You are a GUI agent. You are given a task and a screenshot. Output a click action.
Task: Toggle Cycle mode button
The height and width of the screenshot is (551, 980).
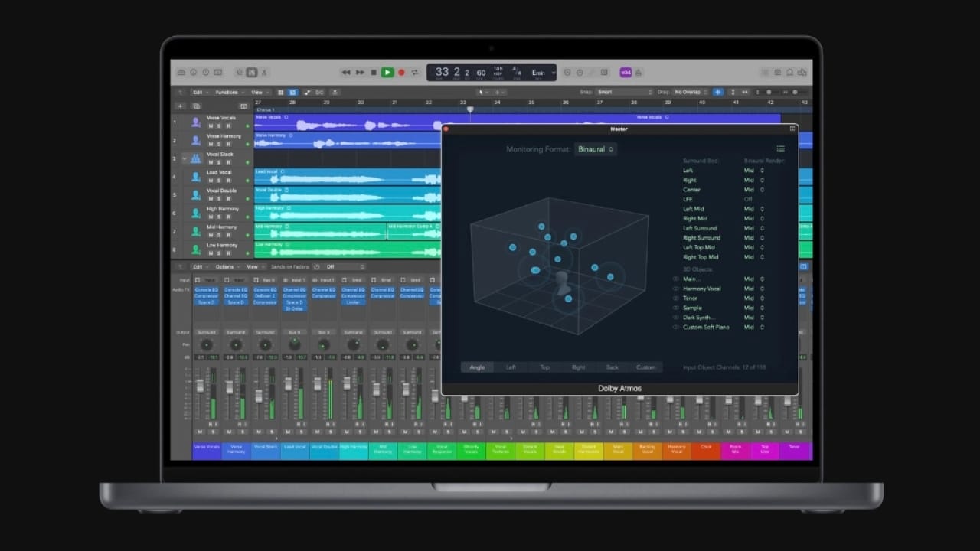point(415,72)
